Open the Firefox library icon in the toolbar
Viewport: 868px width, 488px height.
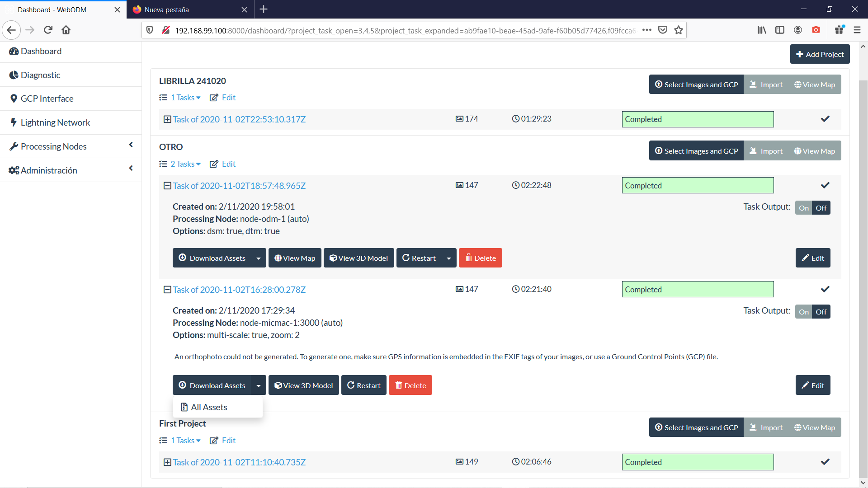pyautogui.click(x=761, y=30)
